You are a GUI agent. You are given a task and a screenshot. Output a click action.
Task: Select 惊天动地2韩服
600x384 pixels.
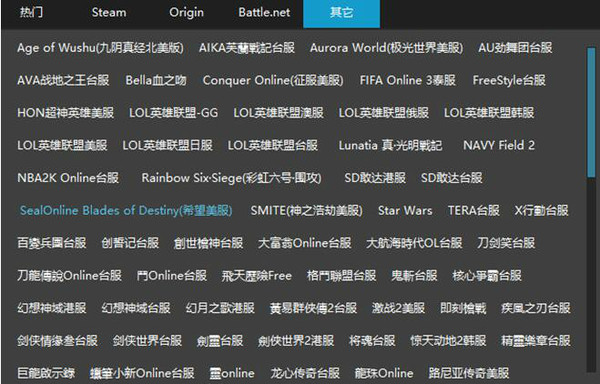pyautogui.click(x=448, y=340)
